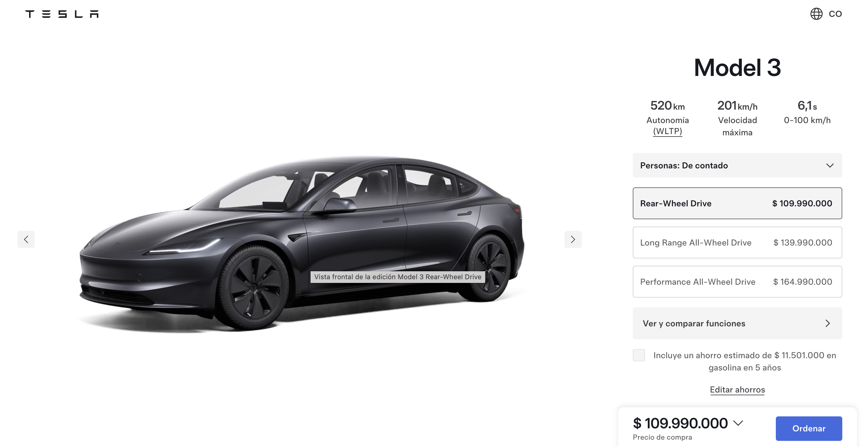Click the Tesla logo
The height and width of the screenshot is (447, 868).
click(x=62, y=14)
